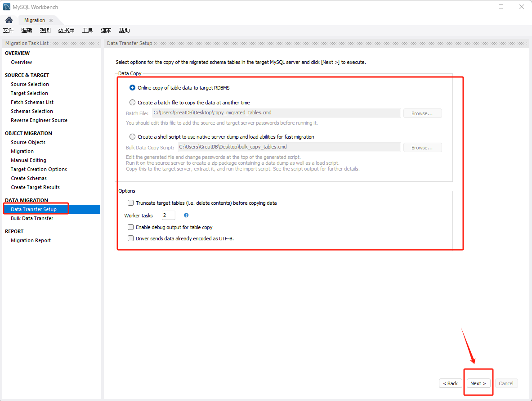Select Online copy of table data option

(132, 88)
